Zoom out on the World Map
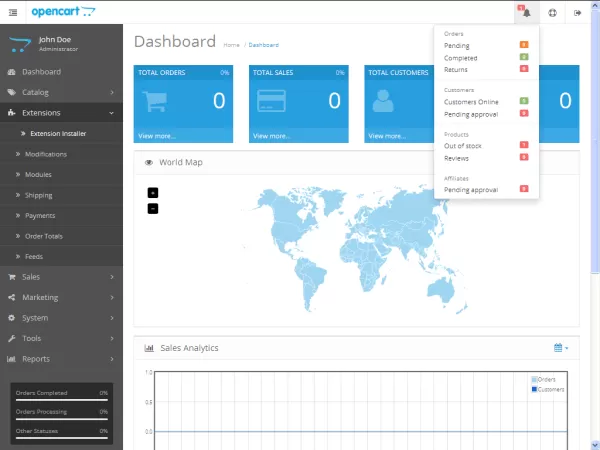Screen dimensions: 600x450 pos(152,208)
